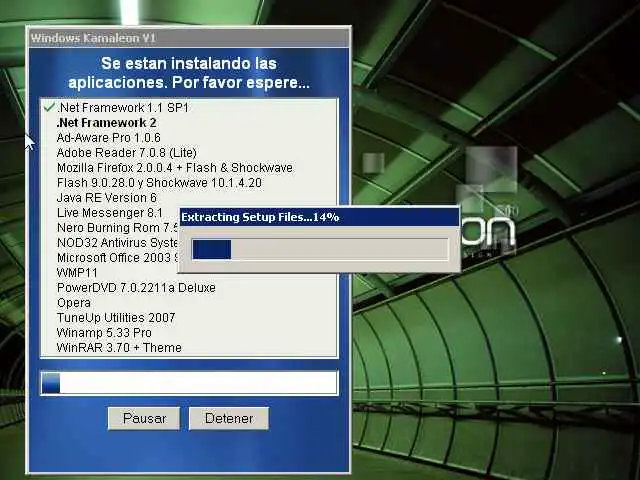The height and width of the screenshot is (480, 640).
Task: Select the "WMP11" entry
Action: [77, 273]
